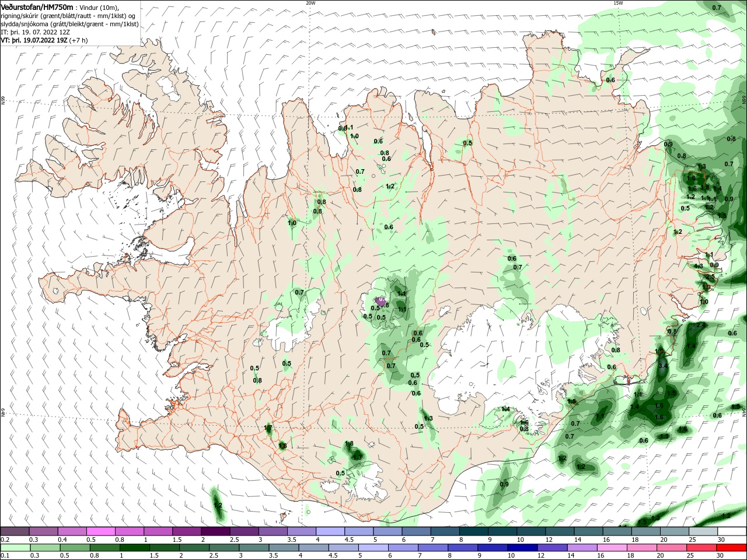747x560 pixels.
Task: Pick the violet-blue swatch starting at 12, lower row
Action: click(551, 547)
